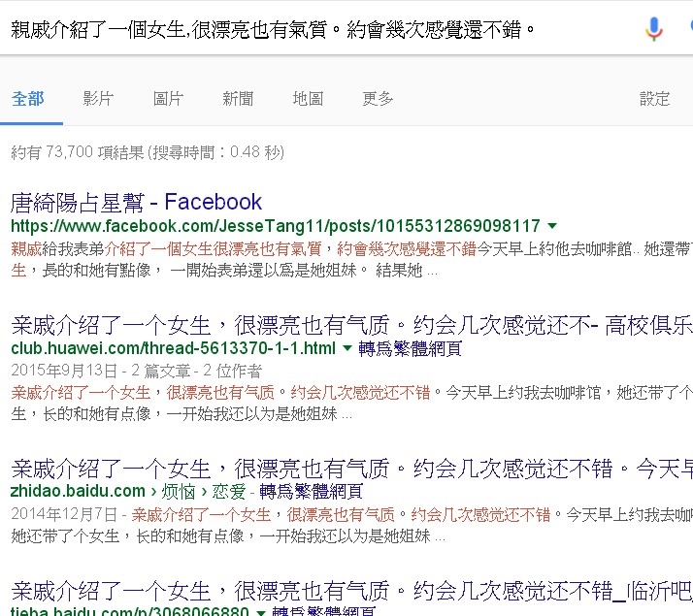Click the 2015年9月13日 date text

[64, 370]
